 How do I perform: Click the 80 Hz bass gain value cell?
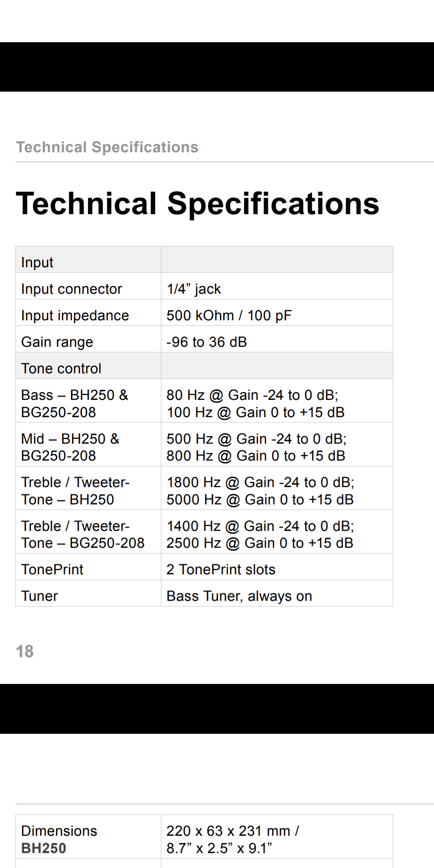pyautogui.click(x=277, y=401)
